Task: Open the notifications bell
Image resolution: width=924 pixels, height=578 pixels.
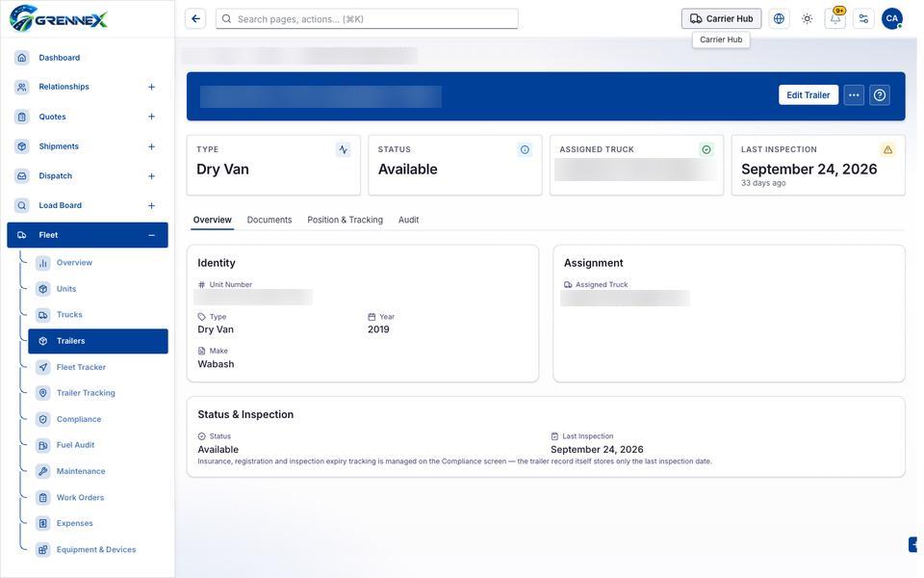Action: [835, 19]
